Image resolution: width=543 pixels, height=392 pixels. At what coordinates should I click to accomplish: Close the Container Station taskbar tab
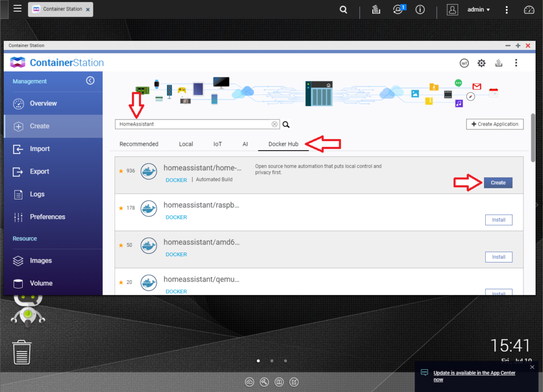(88, 10)
